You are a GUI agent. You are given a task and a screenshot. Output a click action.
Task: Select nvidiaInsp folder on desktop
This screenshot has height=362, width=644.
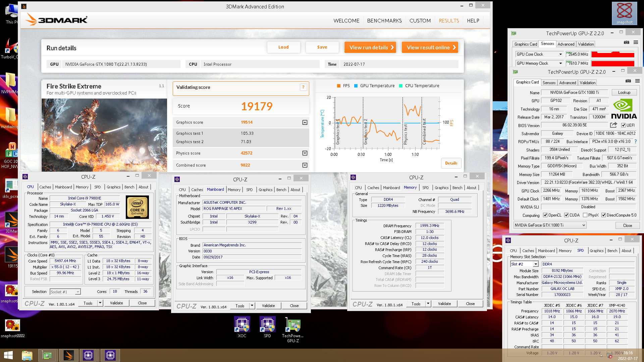pyautogui.click(x=10, y=118)
